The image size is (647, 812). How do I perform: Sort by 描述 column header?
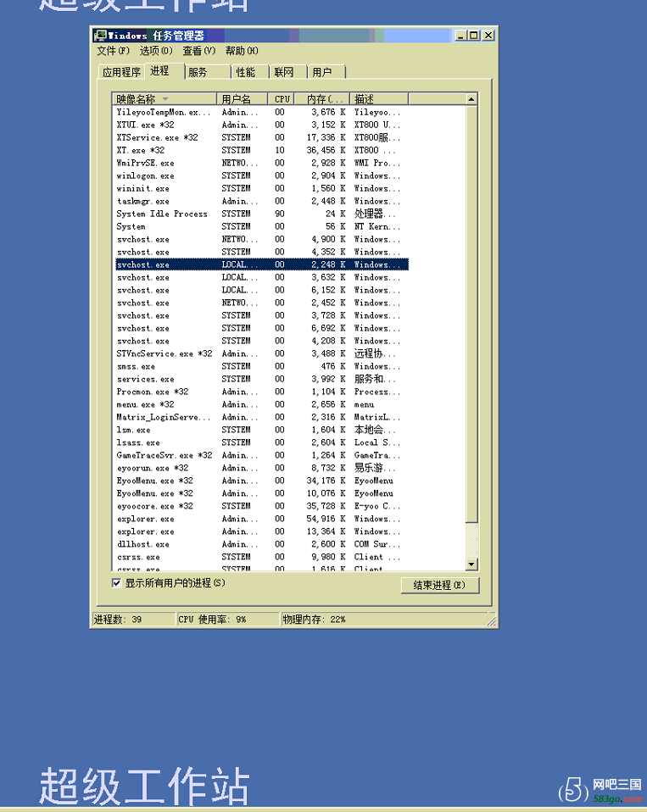click(379, 99)
